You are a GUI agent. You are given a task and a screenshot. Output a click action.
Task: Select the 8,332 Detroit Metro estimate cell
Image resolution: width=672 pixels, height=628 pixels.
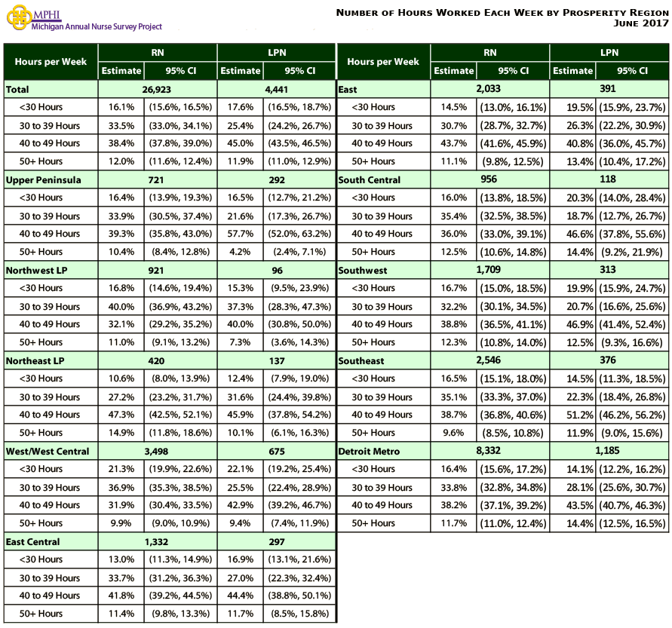(x=490, y=450)
